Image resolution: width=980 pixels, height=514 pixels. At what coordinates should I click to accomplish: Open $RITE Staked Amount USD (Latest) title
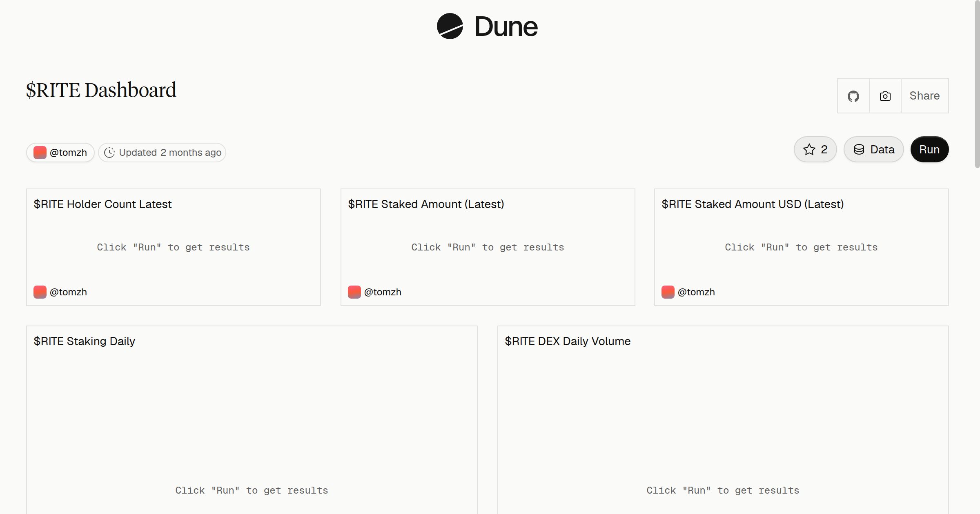[x=753, y=204]
